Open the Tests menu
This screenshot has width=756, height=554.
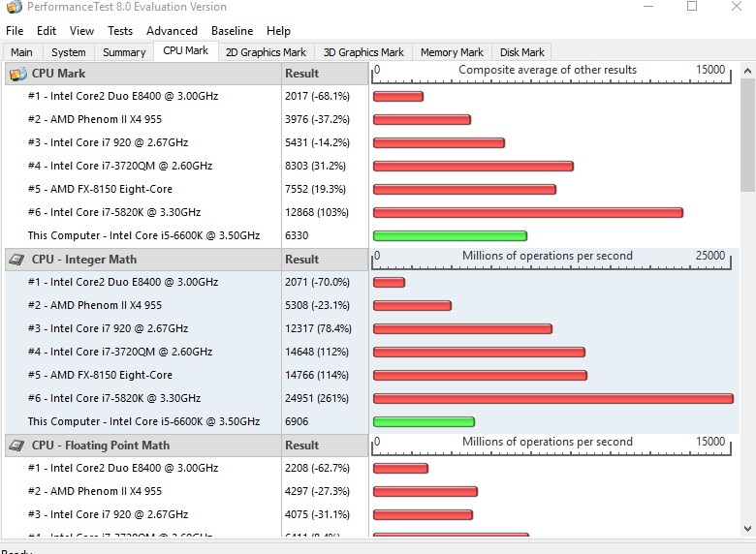pyautogui.click(x=120, y=31)
